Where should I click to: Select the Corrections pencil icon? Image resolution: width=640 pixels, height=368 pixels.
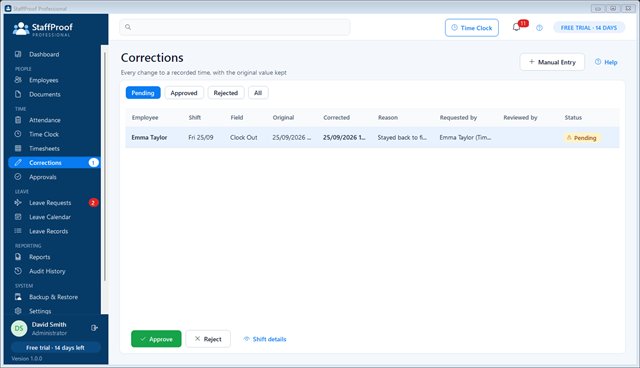pyautogui.click(x=18, y=162)
